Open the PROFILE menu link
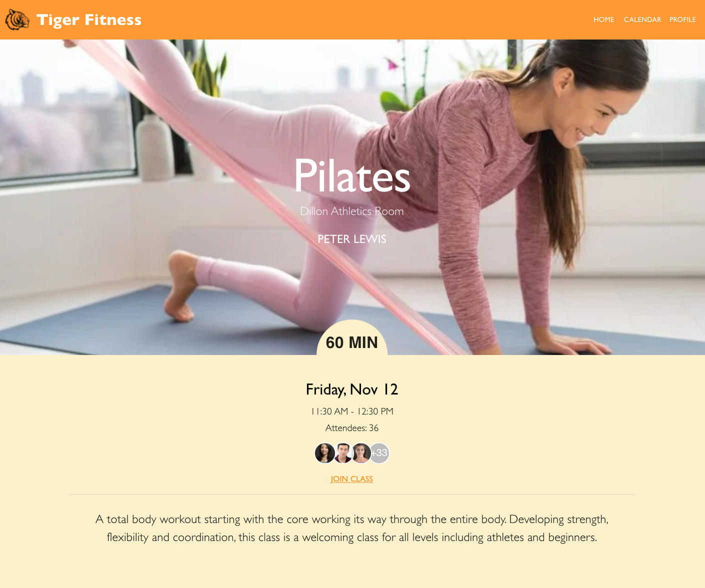 [x=682, y=19]
